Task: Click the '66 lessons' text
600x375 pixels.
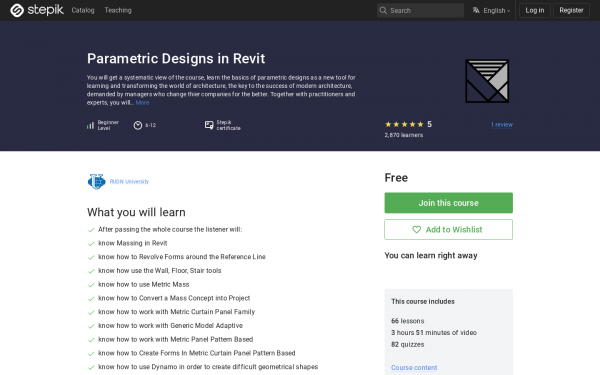Action: [408, 321]
